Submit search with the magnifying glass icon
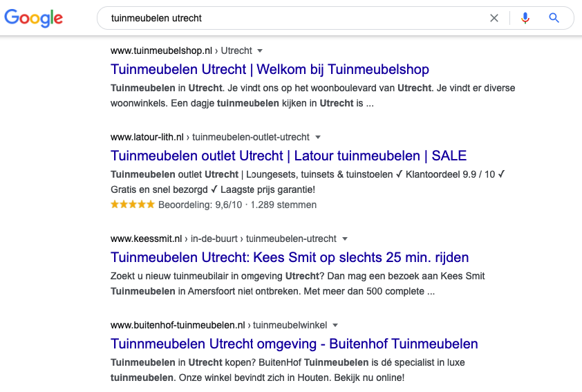Image resolution: width=582 pixels, height=392 pixels. click(554, 18)
